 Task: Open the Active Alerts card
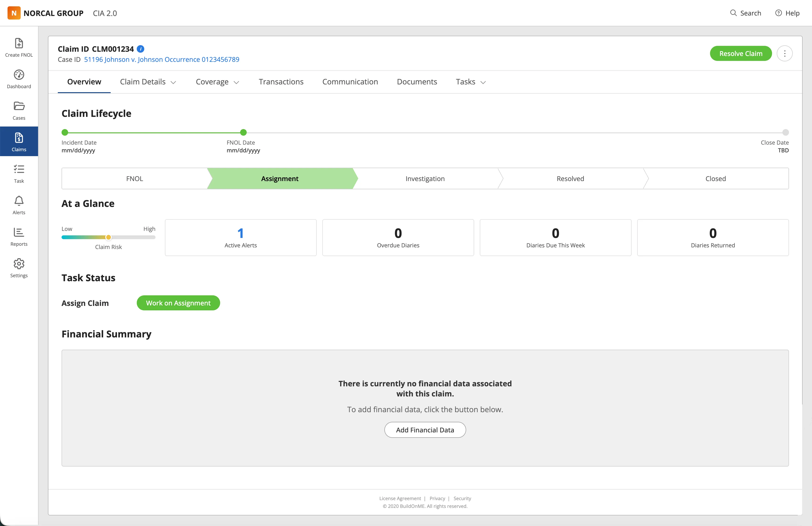point(241,237)
